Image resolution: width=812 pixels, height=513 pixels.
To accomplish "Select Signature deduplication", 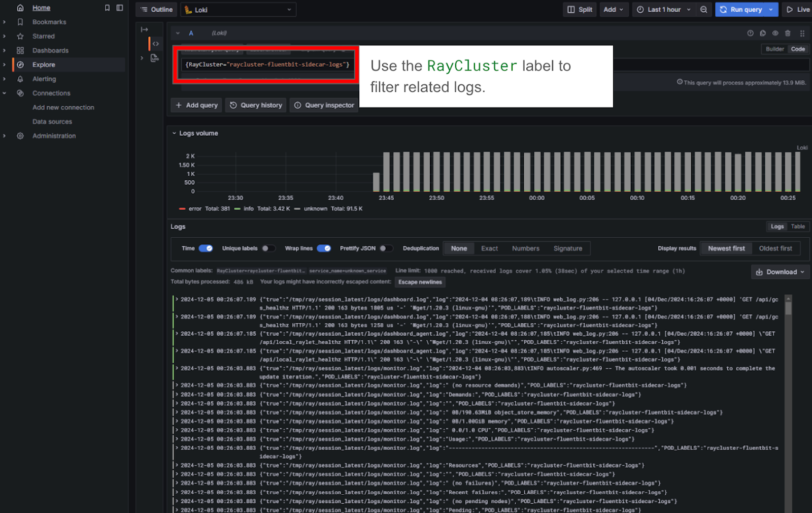I will (567, 248).
